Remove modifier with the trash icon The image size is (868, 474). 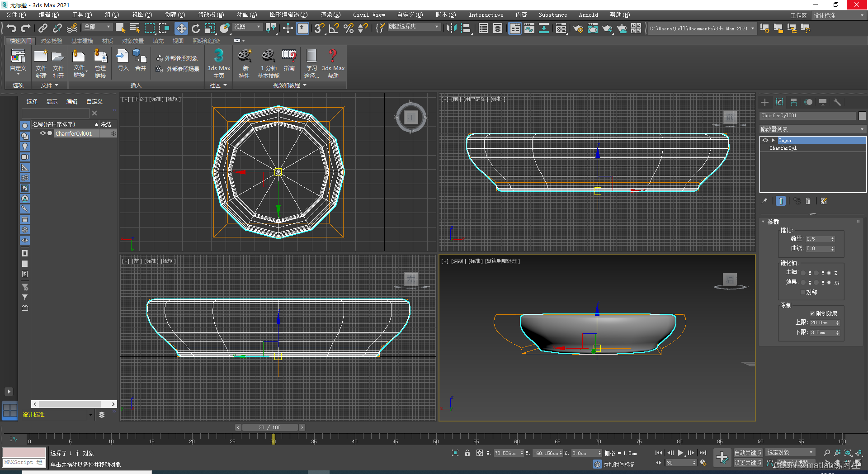(808, 201)
